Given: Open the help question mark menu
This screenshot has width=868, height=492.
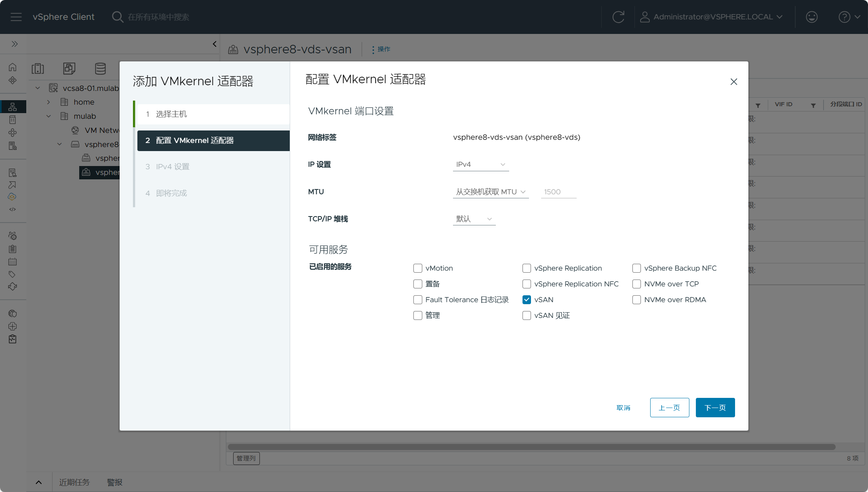Looking at the screenshot, I should [x=849, y=17].
